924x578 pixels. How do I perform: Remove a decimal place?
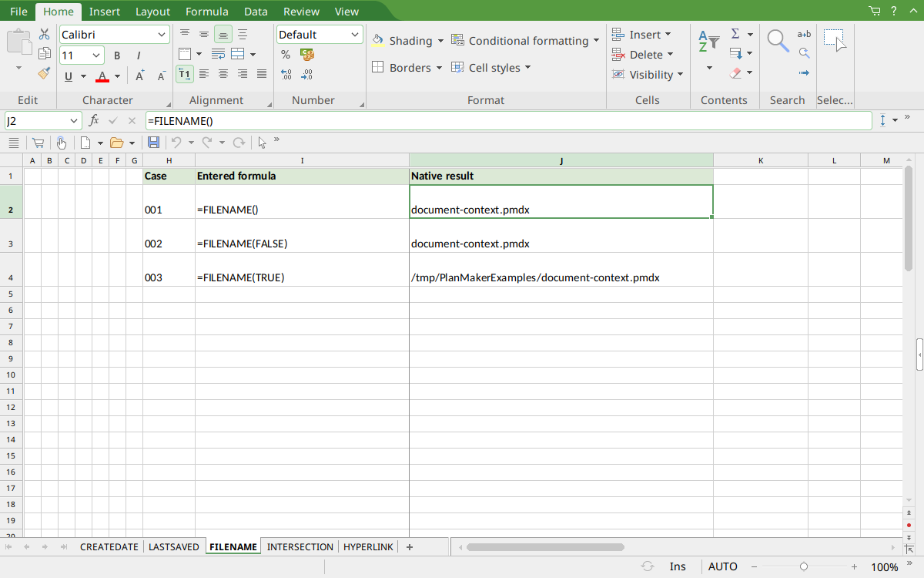click(307, 75)
